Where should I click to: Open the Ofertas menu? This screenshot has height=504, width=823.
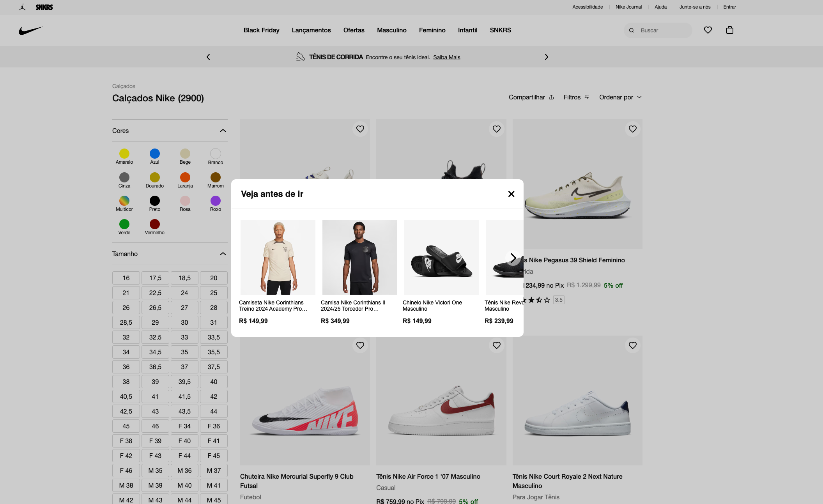(x=354, y=30)
